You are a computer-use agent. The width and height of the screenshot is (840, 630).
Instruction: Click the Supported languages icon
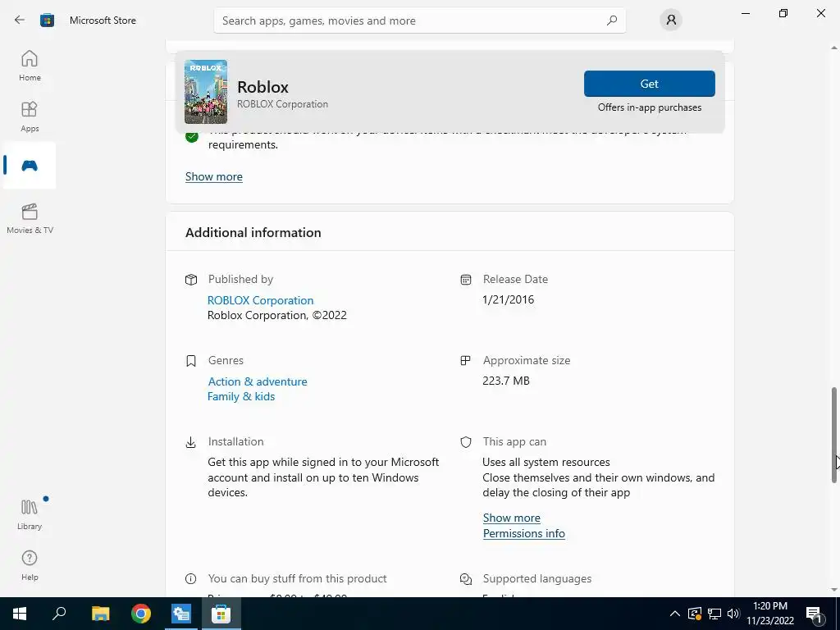(466, 579)
